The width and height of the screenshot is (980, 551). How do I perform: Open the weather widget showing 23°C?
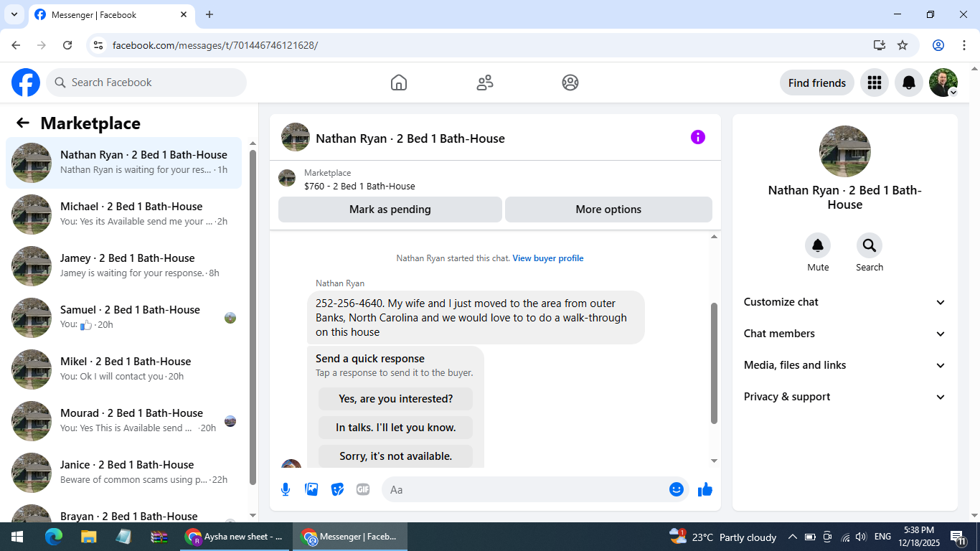(722, 537)
